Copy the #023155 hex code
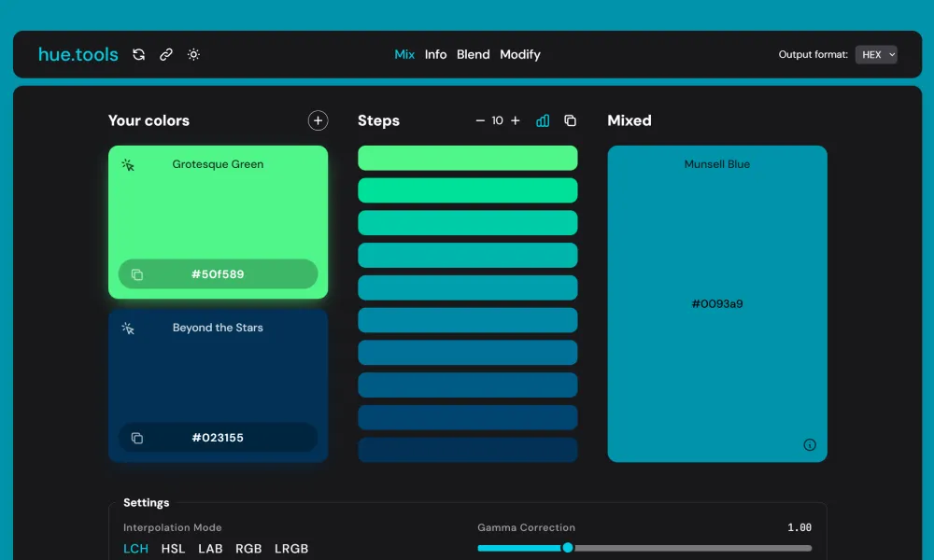The height and width of the screenshot is (560, 934). click(218, 437)
